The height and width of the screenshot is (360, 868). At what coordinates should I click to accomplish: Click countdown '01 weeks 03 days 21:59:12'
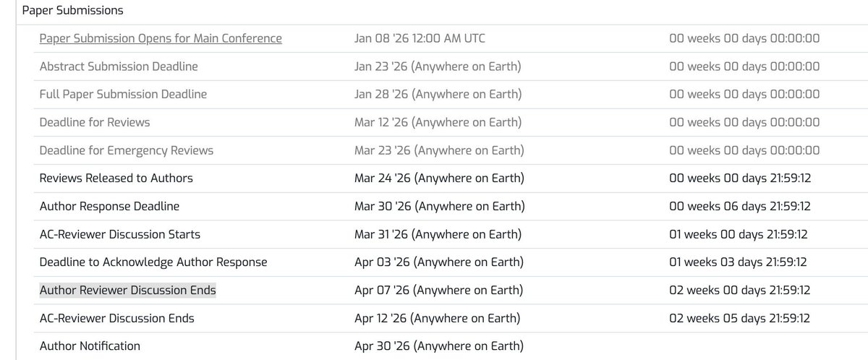point(738,262)
